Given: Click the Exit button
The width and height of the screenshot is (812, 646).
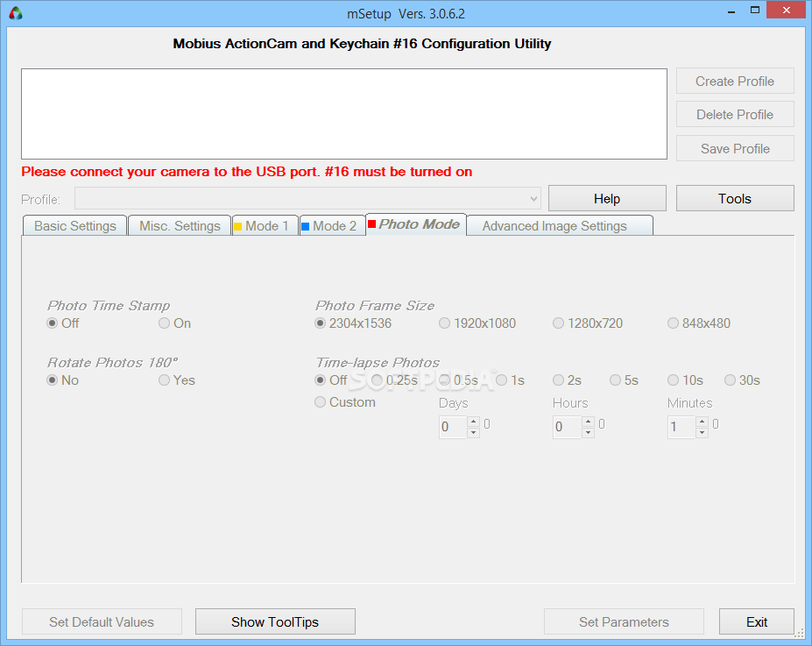Looking at the screenshot, I should (757, 621).
